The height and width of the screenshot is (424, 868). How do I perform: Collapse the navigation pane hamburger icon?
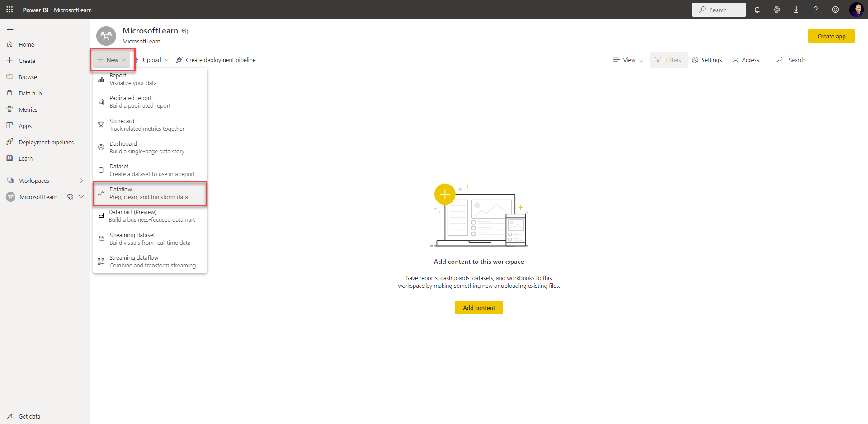point(10,28)
